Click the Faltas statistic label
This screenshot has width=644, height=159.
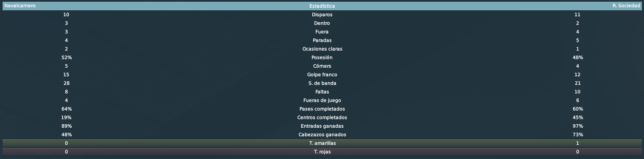coord(322,92)
